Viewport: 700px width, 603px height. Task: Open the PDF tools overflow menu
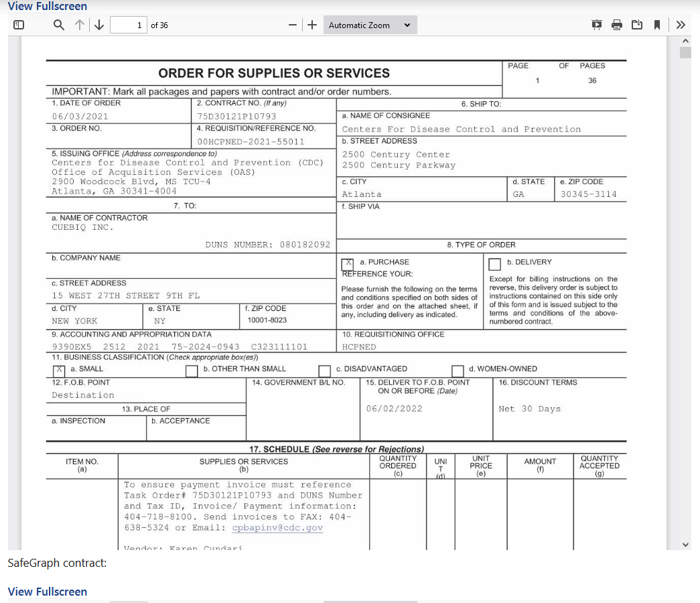tap(681, 25)
